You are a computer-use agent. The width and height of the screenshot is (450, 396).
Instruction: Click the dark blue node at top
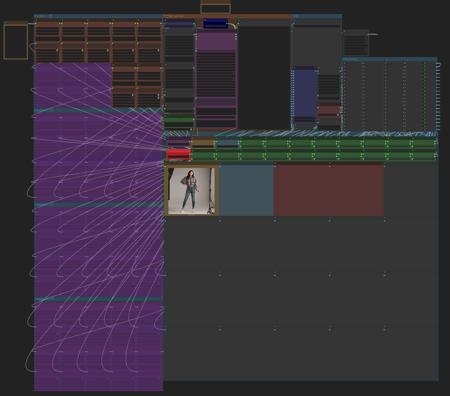click(216, 24)
